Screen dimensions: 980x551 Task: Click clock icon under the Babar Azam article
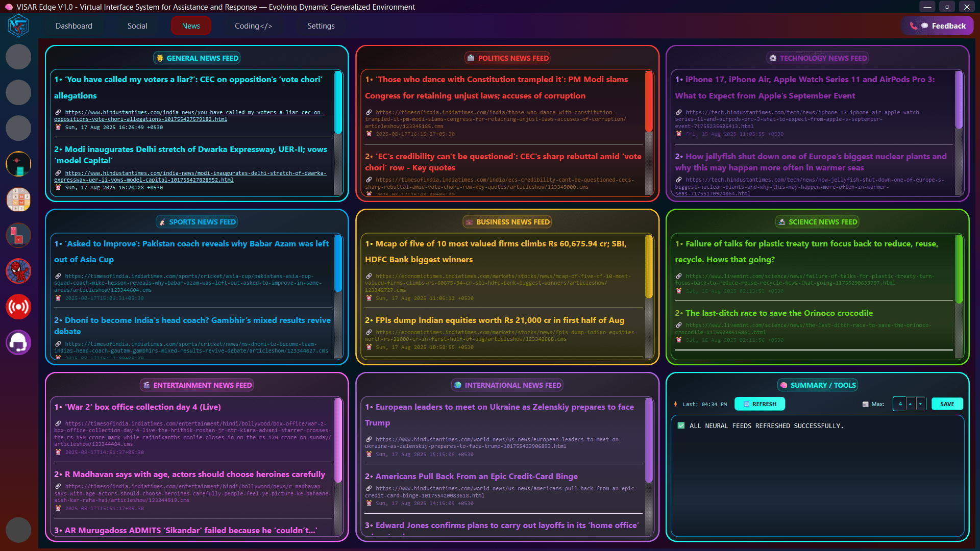coord(58,298)
